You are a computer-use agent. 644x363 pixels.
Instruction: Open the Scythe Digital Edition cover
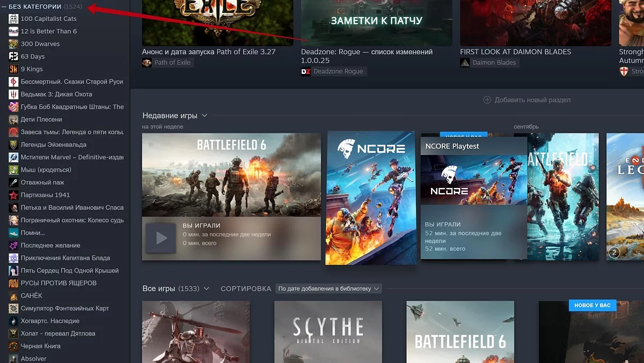point(328,331)
